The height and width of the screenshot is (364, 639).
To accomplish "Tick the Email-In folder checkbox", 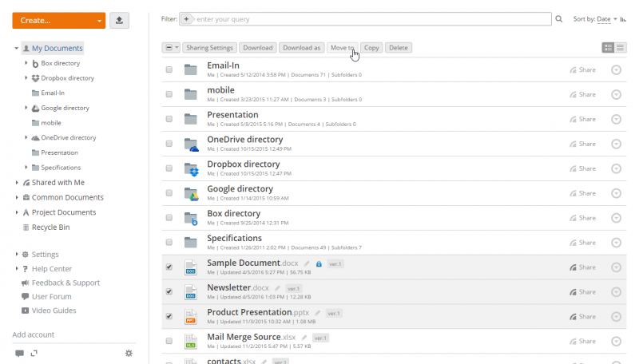I will (x=169, y=69).
